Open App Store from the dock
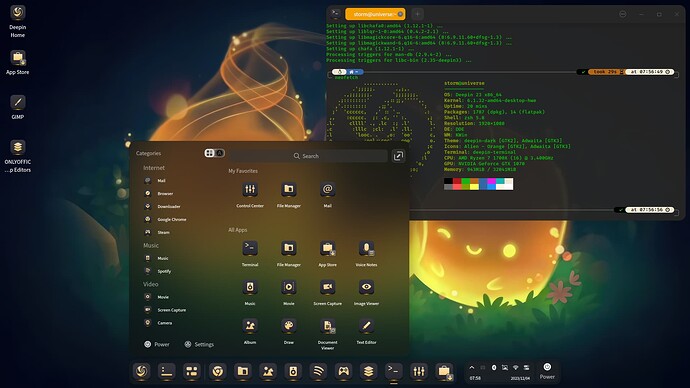 click(444, 372)
